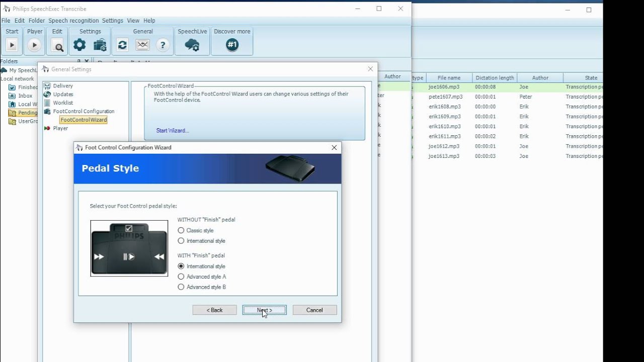This screenshot has width=644, height=362.
Task: Click the Start Wizard... link
Action: pos(173,131)
